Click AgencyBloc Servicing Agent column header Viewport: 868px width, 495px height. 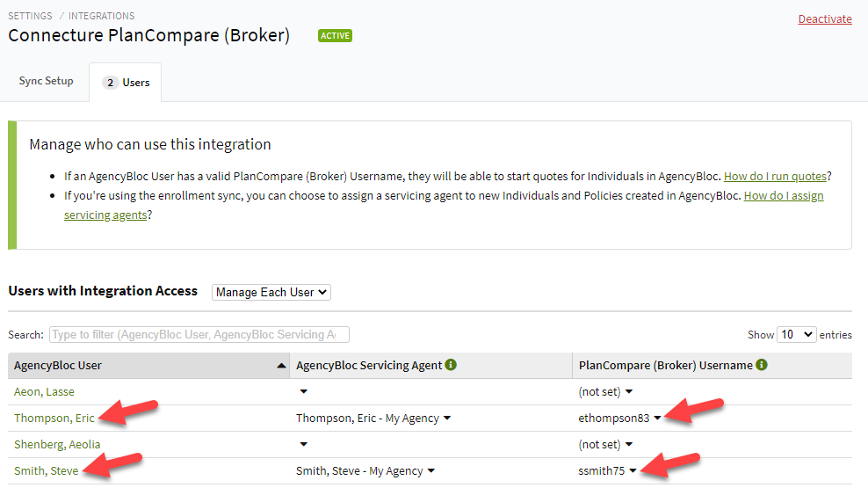click(x=430, y=366)
